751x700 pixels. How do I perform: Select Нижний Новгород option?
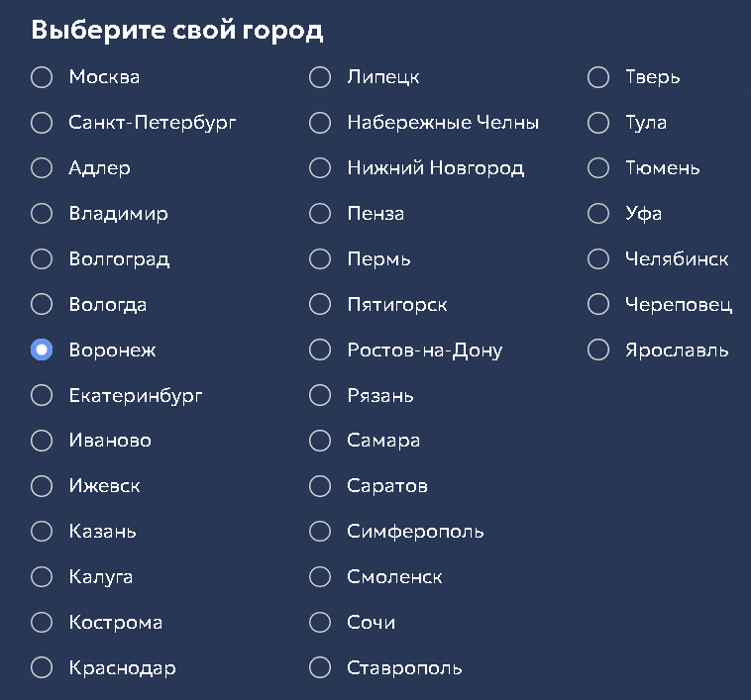320,168
